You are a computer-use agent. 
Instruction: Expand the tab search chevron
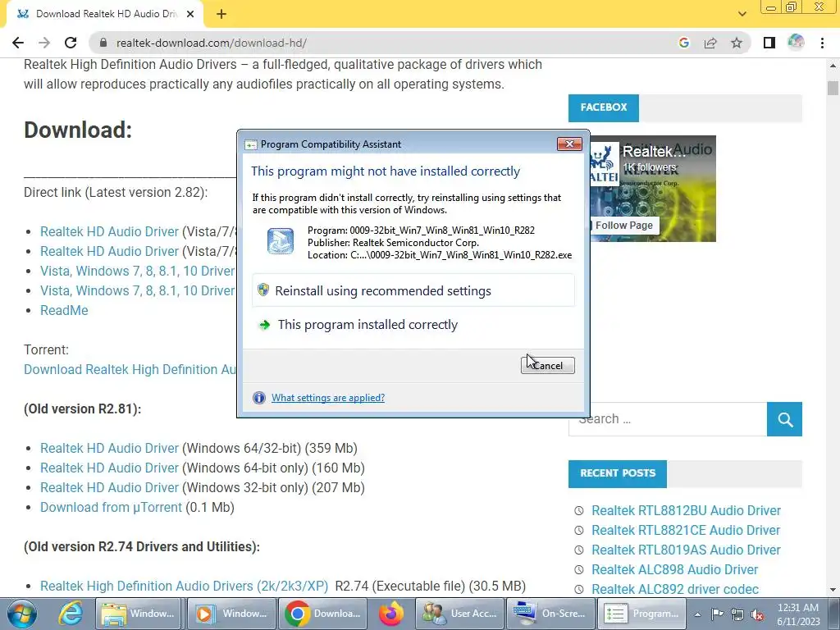point(742,14)
